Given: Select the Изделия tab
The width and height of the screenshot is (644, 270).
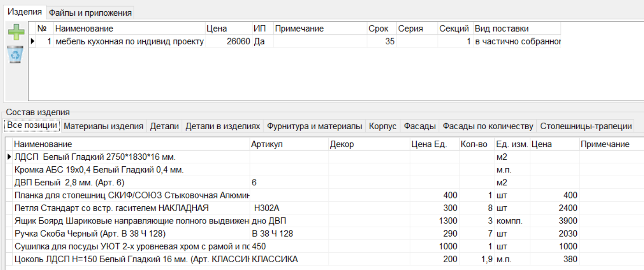Looking at the screenshot, I should (25, 12).
